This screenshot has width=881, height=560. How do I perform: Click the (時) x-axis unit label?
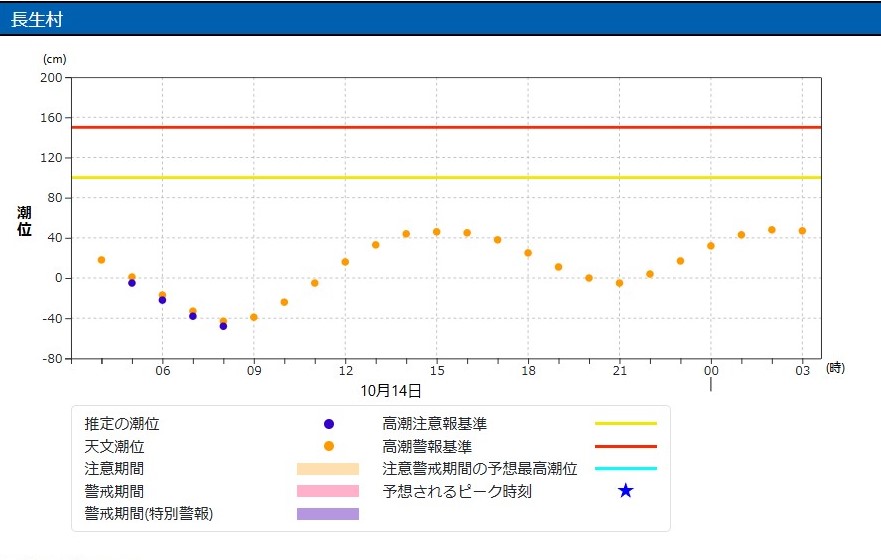(x=835, y=368)
